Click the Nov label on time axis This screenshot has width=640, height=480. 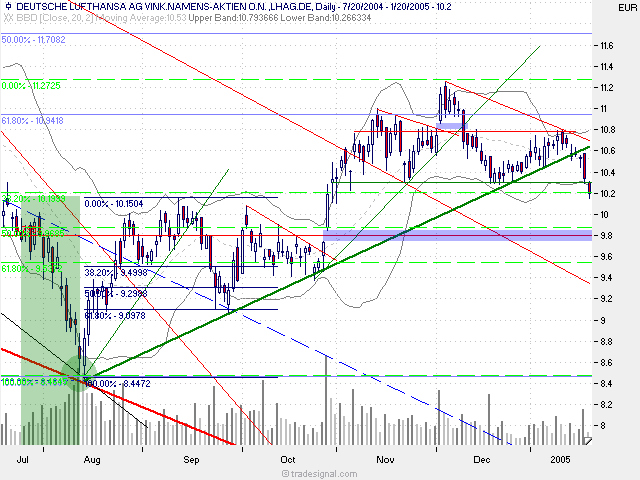[x=385, y=460]
